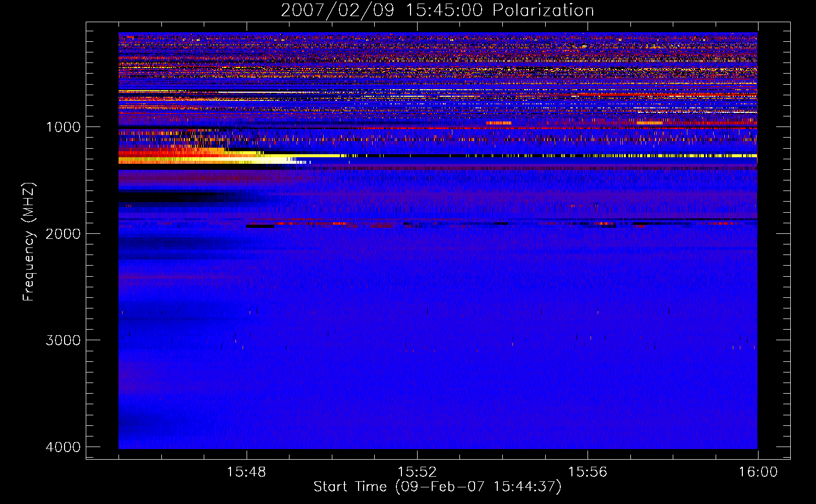Click the 2000 frequency tick label
The height and width of the screenshot is (504, 816).
pyautogui.click(x=63, y=234)
